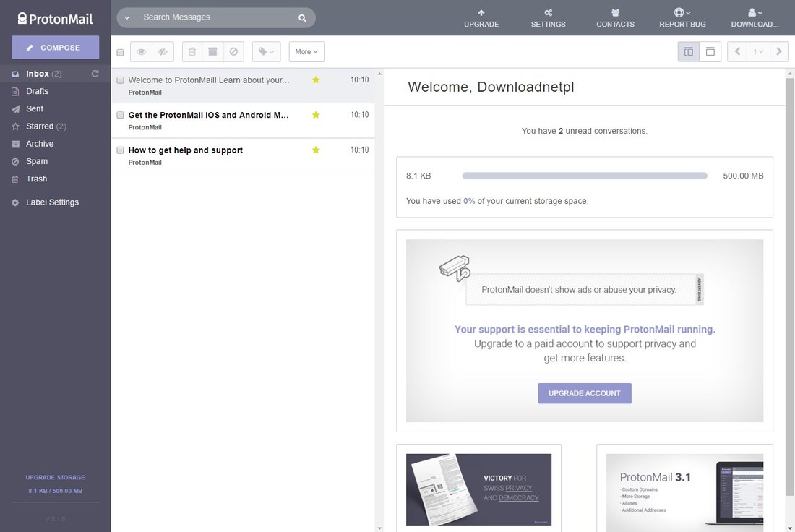Open the Spam folder
Image resolution: width=795 pixels, height=532 pixels.
pos(55,161)
